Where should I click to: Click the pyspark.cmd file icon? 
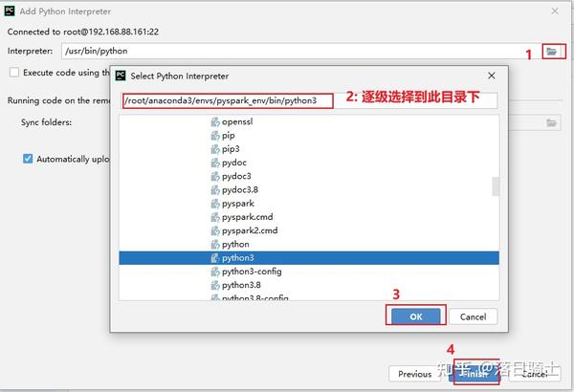[x=215, y=217]
